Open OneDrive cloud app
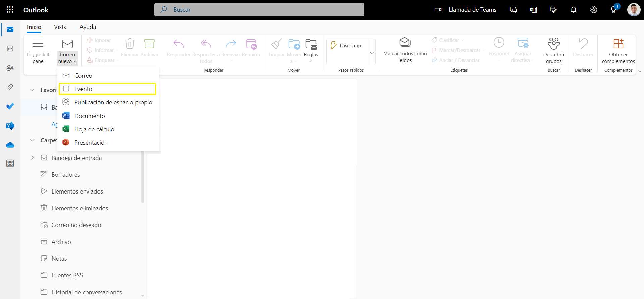Screen dimensions: 644x299 click(x=10, y=145)
